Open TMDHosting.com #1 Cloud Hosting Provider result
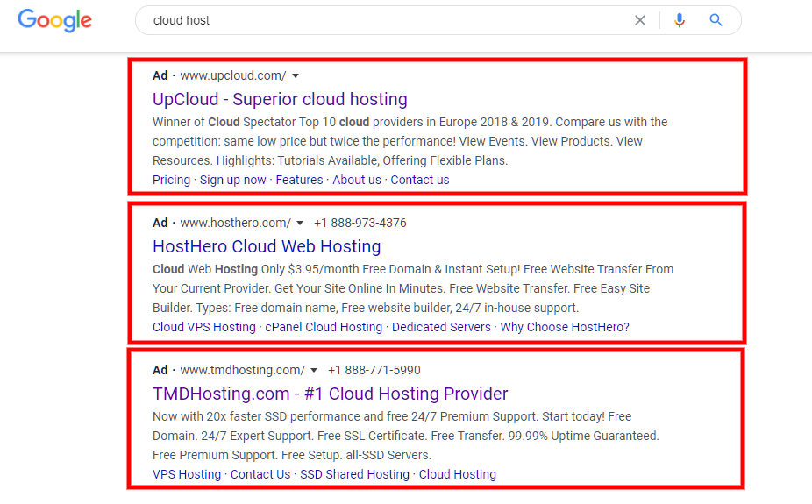The image size is (812, 504). (330, 394)
